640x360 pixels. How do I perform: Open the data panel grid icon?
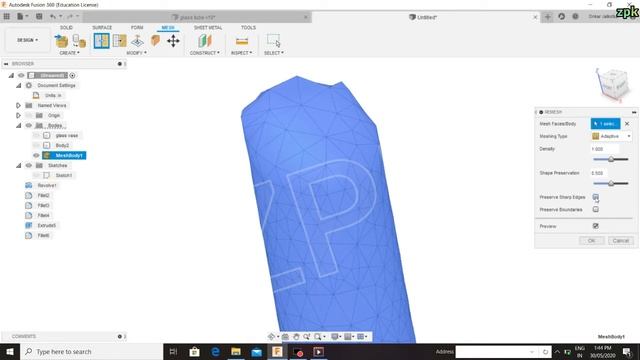(x=7, y=17)
